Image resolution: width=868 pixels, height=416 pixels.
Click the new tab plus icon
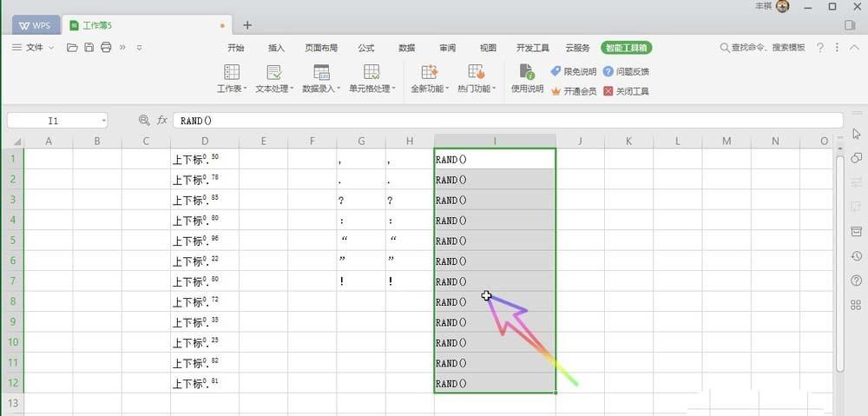[247, 25]
